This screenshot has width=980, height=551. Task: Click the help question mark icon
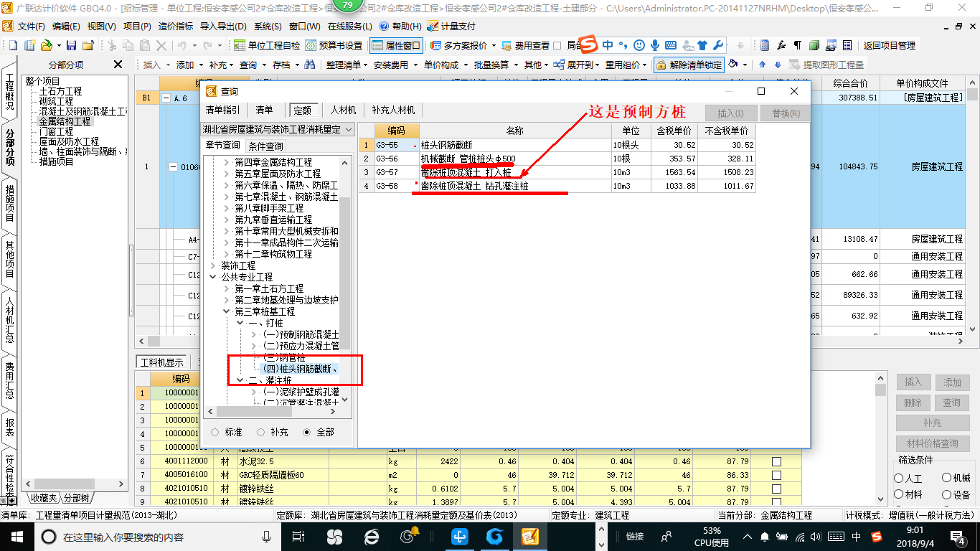click(384, 26)
